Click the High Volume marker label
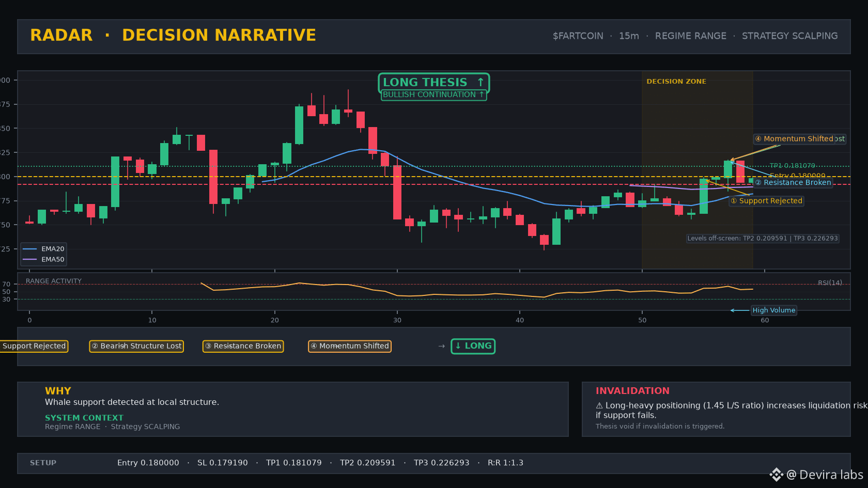 pos(773,310)
